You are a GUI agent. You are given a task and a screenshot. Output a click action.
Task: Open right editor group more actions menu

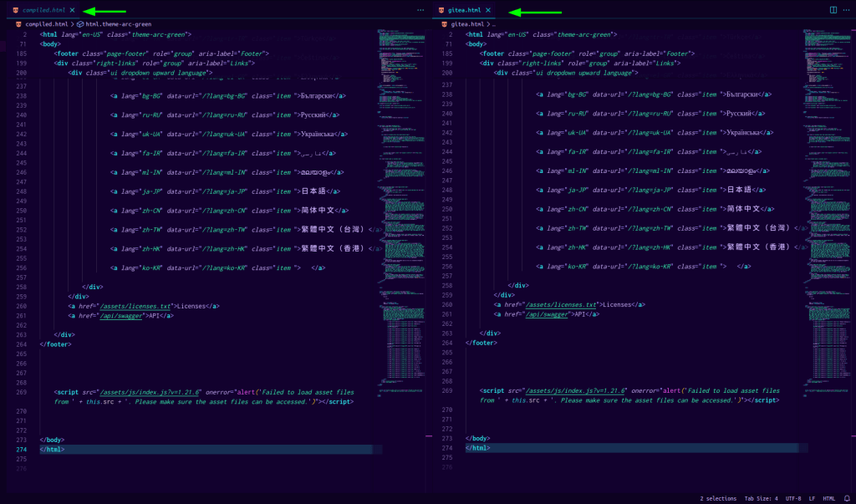pos(847,10)
